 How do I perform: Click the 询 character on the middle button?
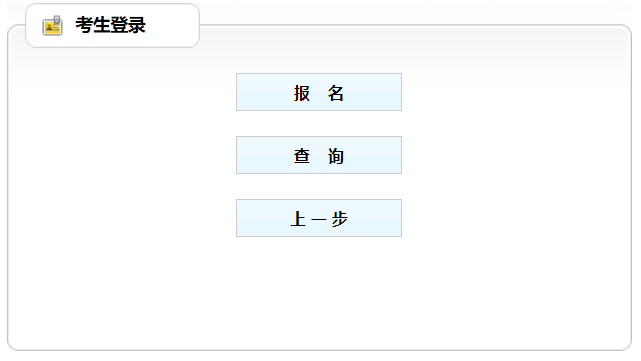coord(336,156)
